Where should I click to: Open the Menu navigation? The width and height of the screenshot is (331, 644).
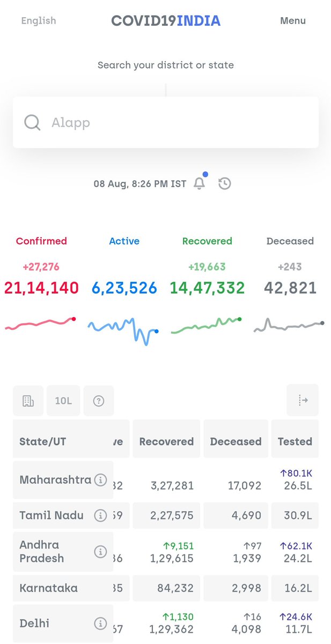(x=293, y=20)
